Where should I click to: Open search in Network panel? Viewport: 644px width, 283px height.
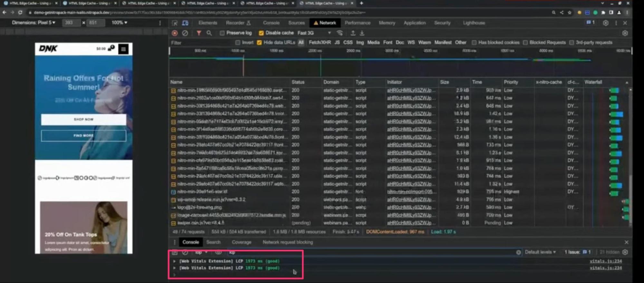coord(209,33)
